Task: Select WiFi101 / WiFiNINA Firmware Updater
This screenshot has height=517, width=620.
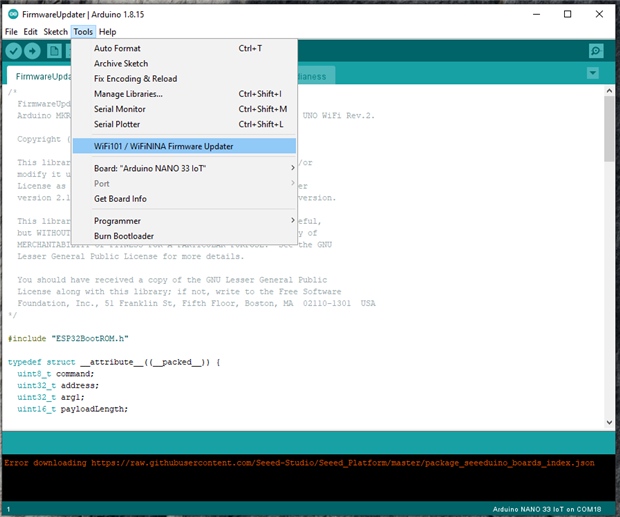Action: [x=163, y=146]
